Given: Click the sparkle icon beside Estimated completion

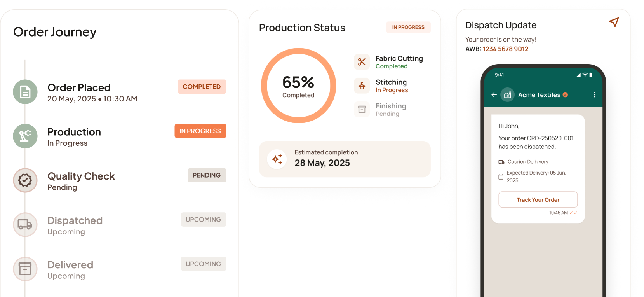Looking at the screenshot, I should coord(277,159).
